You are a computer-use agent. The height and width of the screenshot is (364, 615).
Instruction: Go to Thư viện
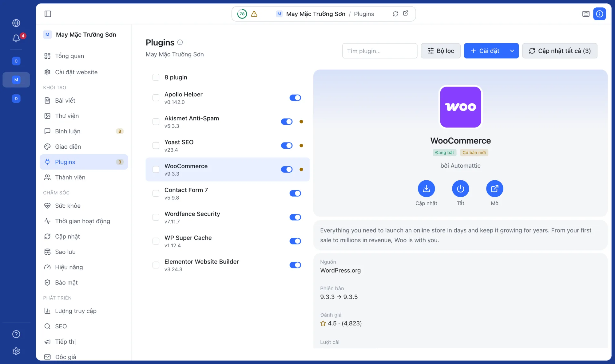(84, 116)
